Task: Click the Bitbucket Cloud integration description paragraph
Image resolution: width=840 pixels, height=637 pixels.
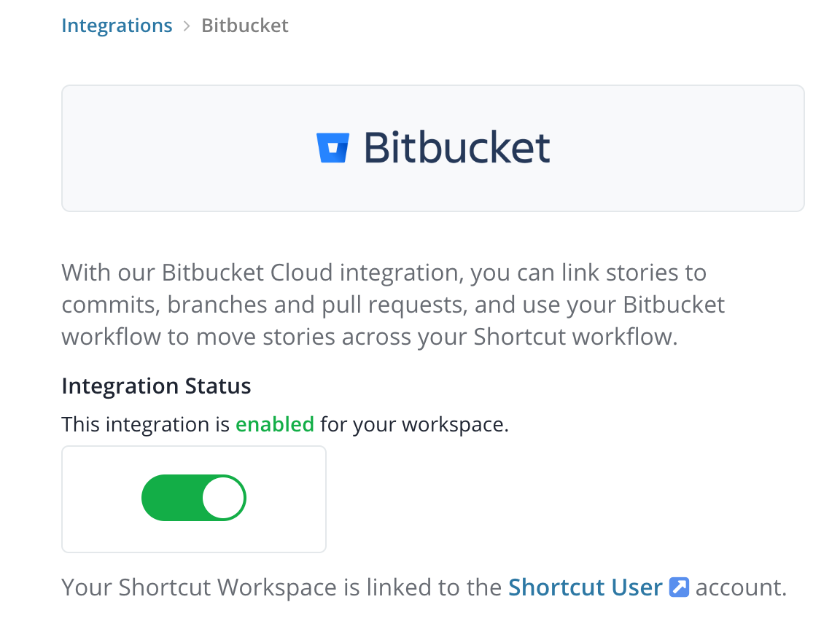Action: pyautogui.click(x=393, y=305)
